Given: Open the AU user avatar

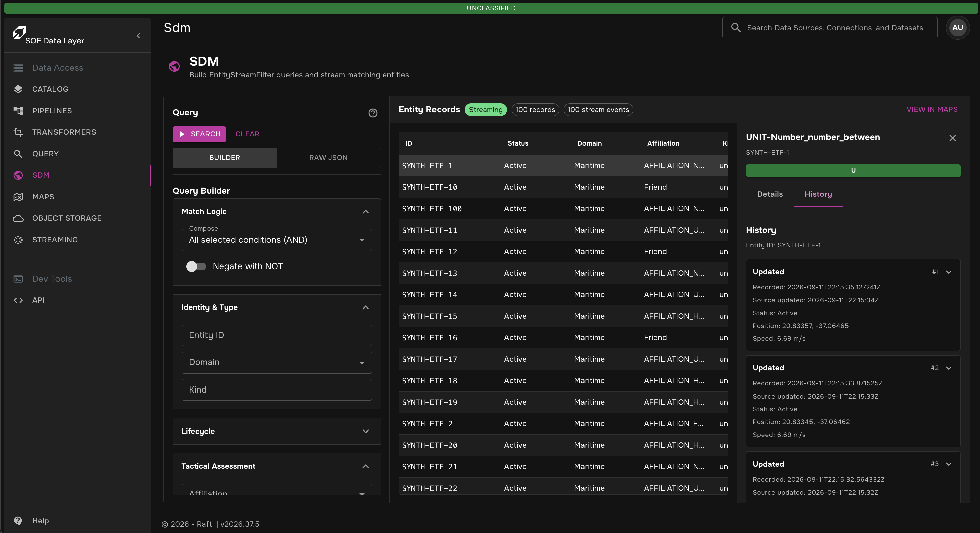Looking at the screenshot, I should pos(957,28).
